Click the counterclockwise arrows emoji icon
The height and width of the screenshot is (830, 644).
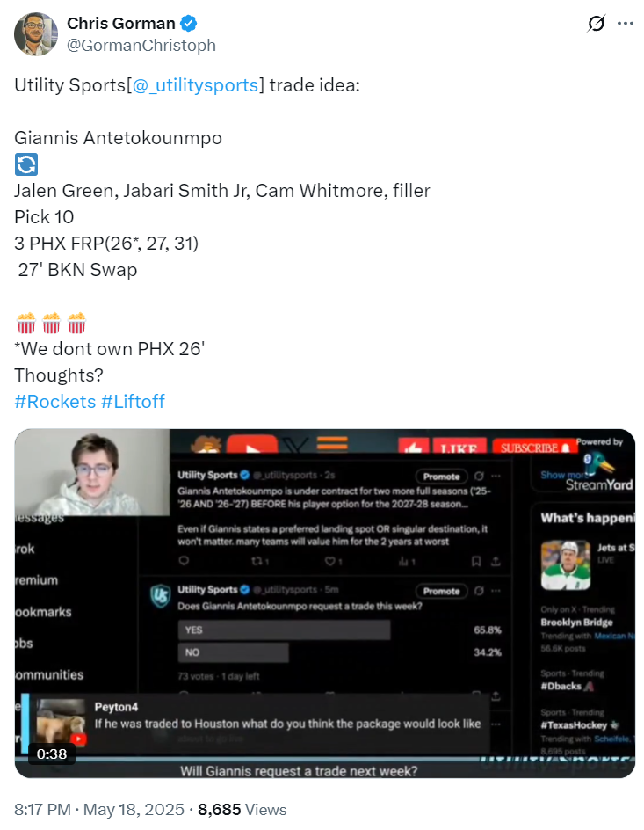25,164
